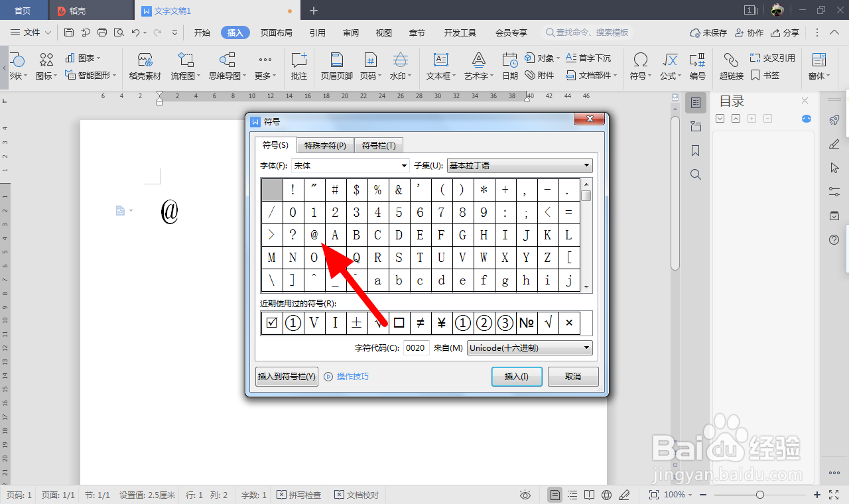Toggle eye protection mode icon in status bar
The image size is (849, 504).
click(525, 495)
